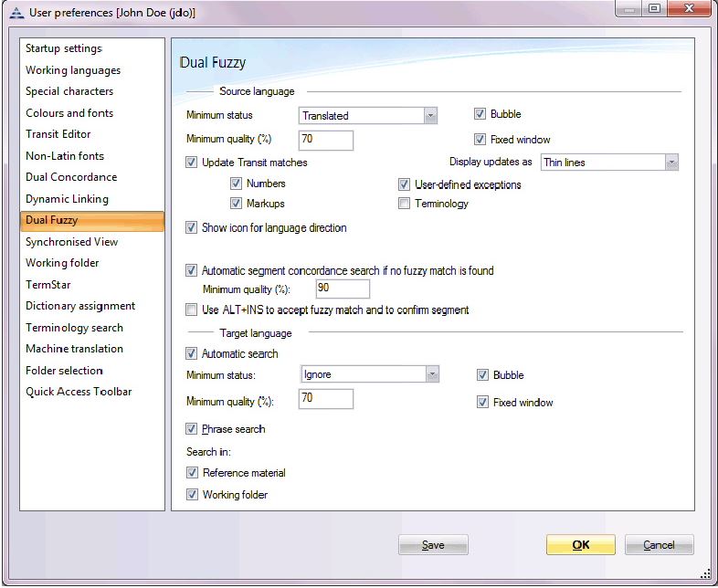The width and height of the screenshot is (718, 588).
Task: Confirm preferences with OK button
Action: tap(581, 545)
